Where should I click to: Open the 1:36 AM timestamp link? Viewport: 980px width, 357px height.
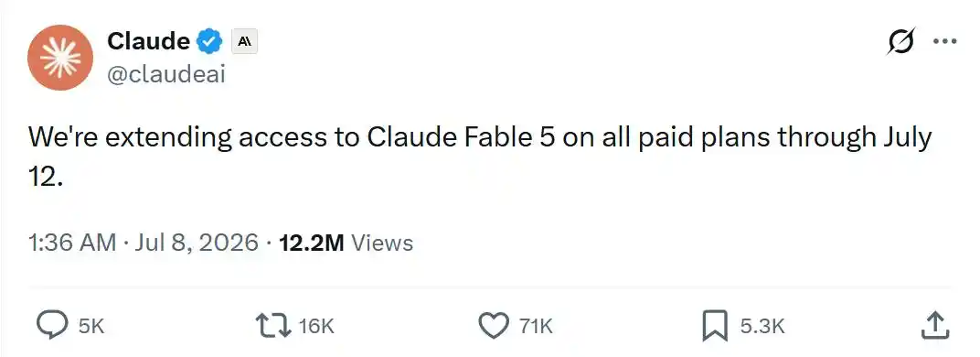[72, 243]
